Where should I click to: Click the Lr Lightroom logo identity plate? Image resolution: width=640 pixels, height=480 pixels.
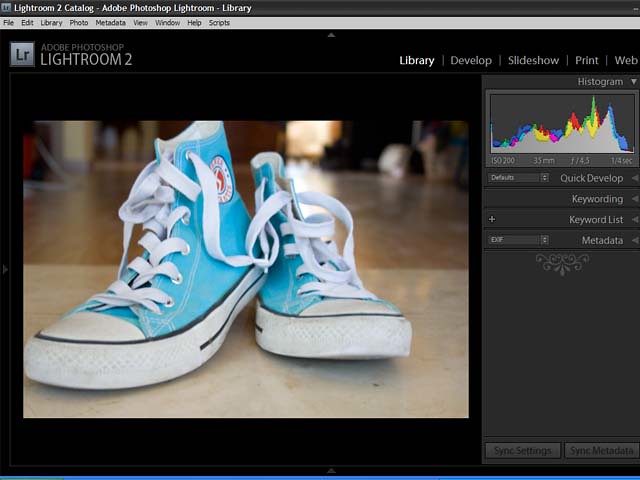click(x=22, y=54)
